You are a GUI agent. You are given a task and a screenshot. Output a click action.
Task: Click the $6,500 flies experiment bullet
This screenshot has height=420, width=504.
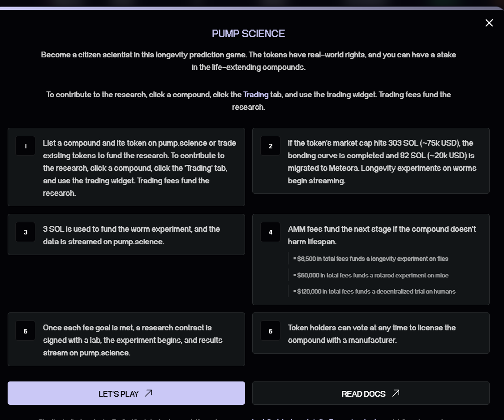point(372,259)
